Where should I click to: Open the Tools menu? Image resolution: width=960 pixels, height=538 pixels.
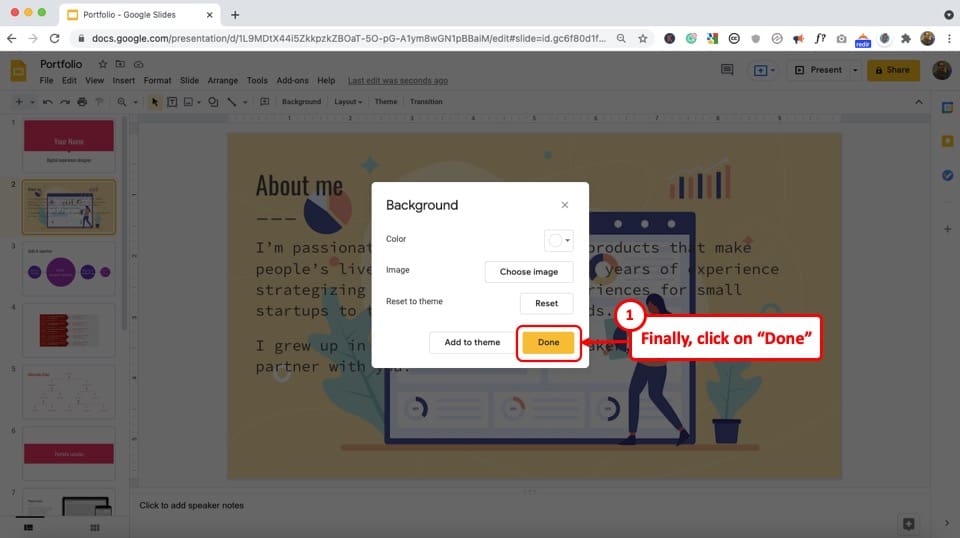257,80
